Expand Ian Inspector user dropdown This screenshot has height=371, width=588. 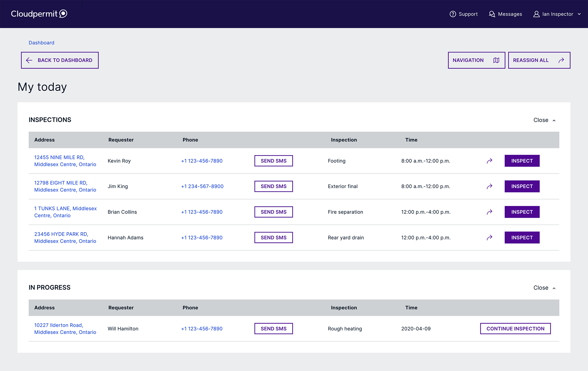[x=579, y=14]
